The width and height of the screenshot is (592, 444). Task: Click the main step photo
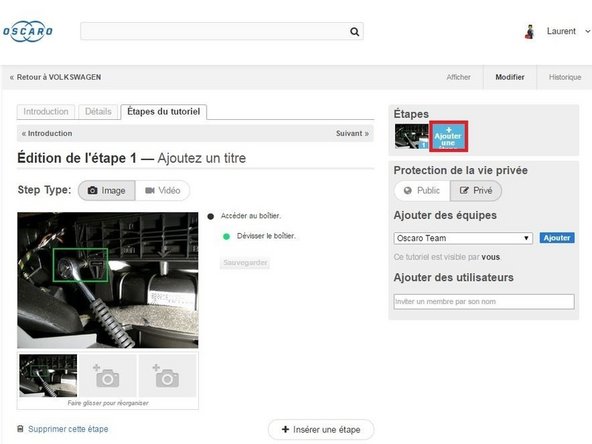[x=108, y=280]
